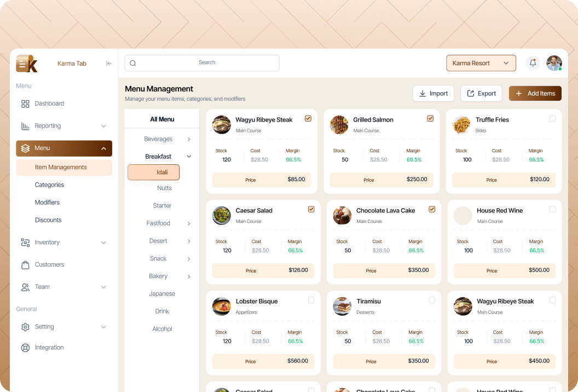Click the $85.00 price bar on Wagyu Ribeye Steak
578x392 pixels.
(x=262, y=180)
